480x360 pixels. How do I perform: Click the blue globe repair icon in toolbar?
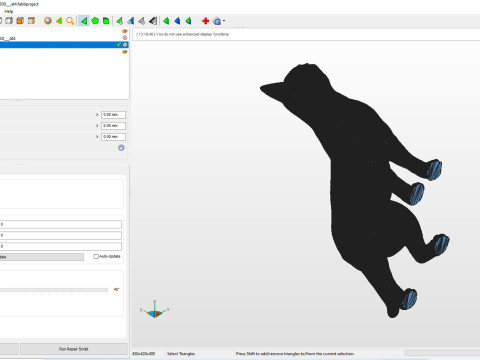click(x=217, y=21)
